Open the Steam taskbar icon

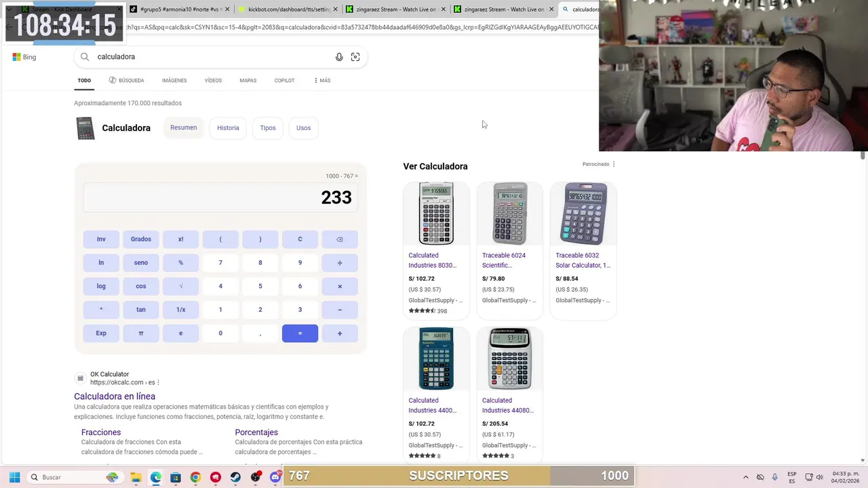coord(235,477)
